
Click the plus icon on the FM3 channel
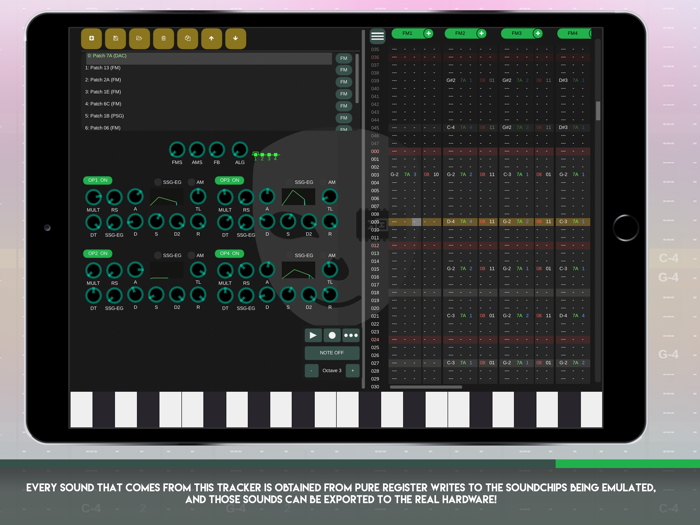coord(538,33)
